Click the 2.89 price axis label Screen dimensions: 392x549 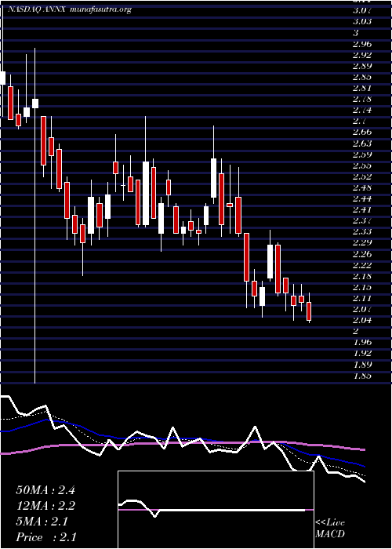click(363, 66)
